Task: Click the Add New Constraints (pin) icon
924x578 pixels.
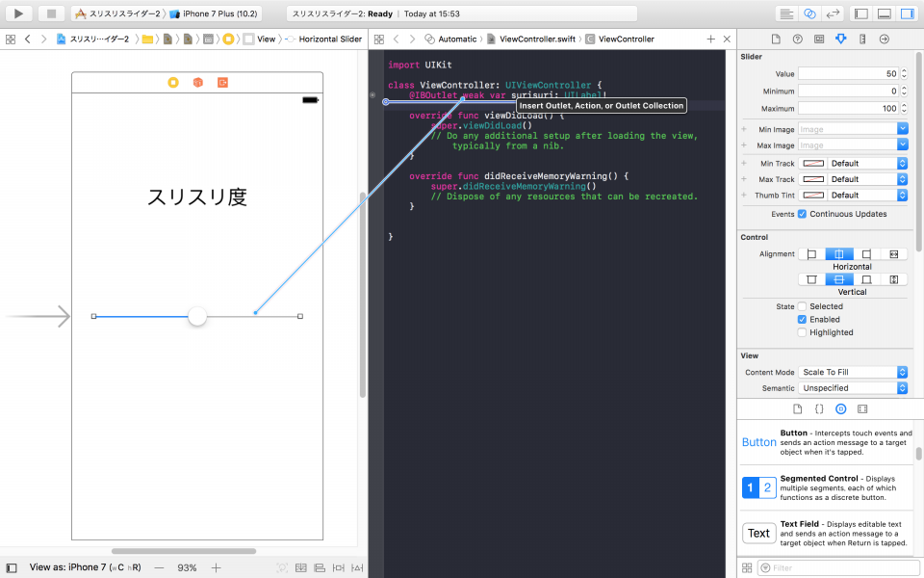Action: click(338, 568)
